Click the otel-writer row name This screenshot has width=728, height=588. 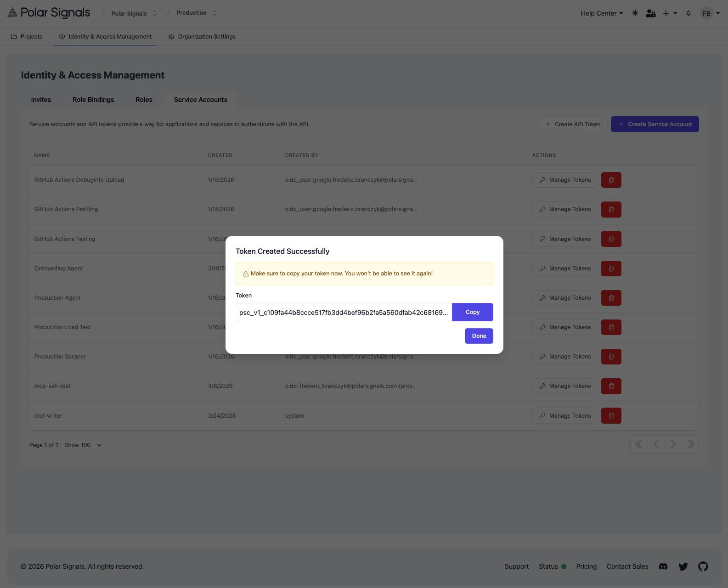click(x=48, y=416)
